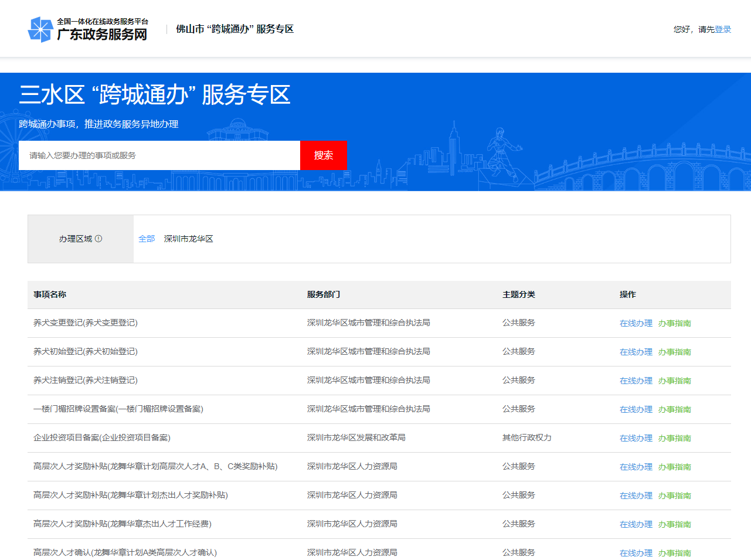Open 办事指南 for 养犬变更登记
Viewport: 751px width, 560px height.
(674, 323)
